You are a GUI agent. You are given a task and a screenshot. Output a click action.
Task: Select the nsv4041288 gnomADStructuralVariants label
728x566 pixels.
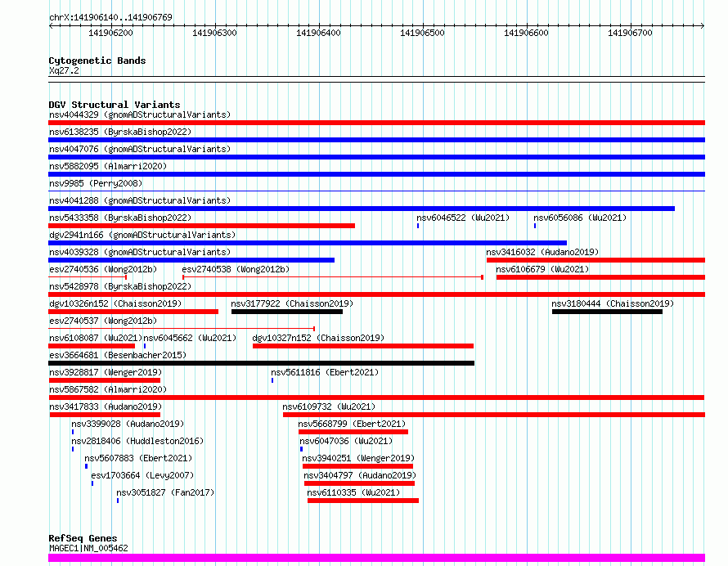(x=140, y=200)
